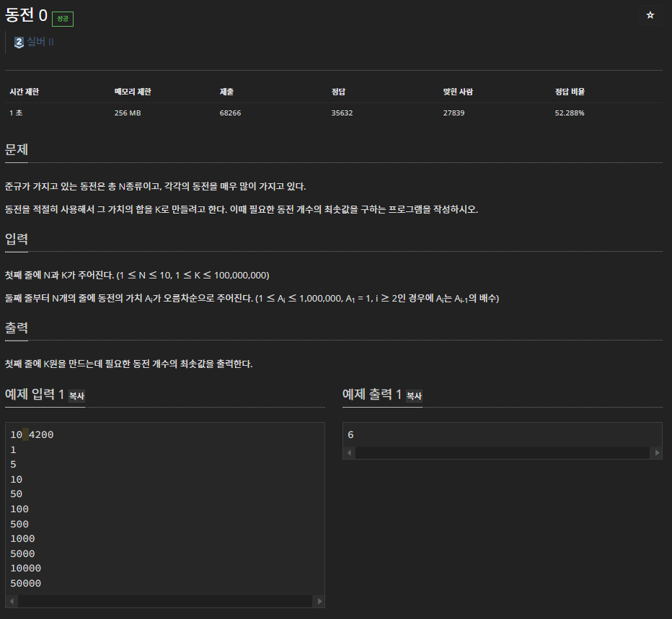Click the right scroll arrow under sample output

[x=656, y=452]
